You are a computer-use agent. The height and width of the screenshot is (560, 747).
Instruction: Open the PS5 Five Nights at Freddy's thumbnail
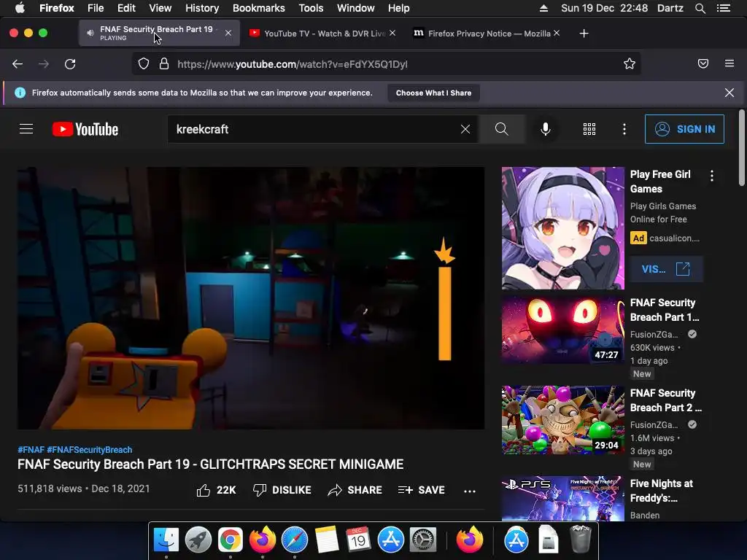coord(562,499)
